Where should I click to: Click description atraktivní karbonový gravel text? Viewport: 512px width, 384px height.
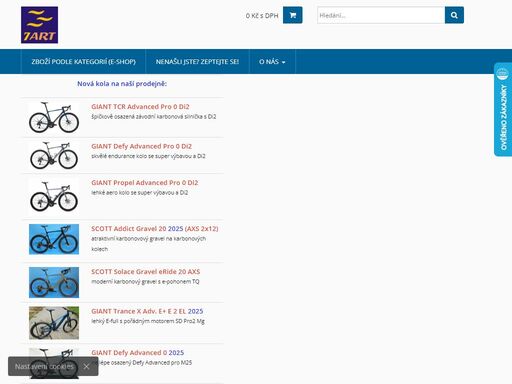[149, 244]
